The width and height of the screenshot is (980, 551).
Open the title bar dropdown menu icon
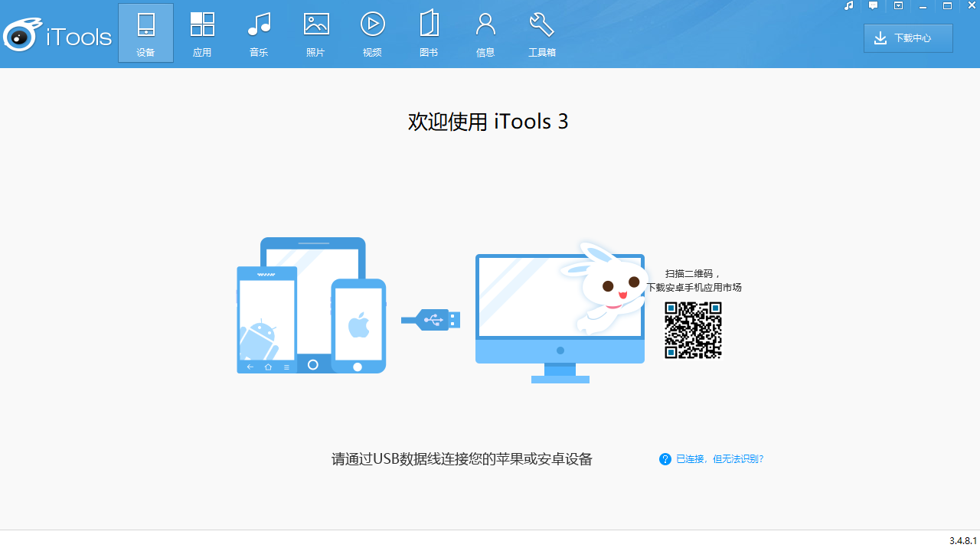pyautogui.click(x=898, y=6)
